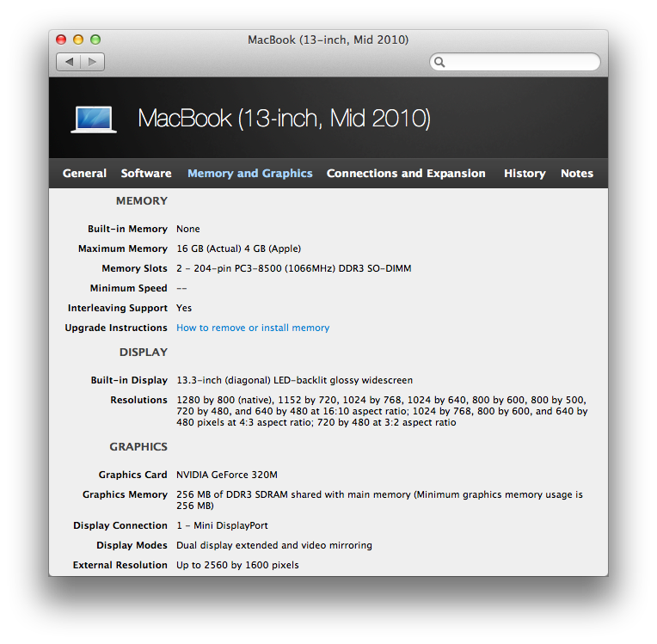
Task: Click the Display Modes label
Action: click(132, 545)
